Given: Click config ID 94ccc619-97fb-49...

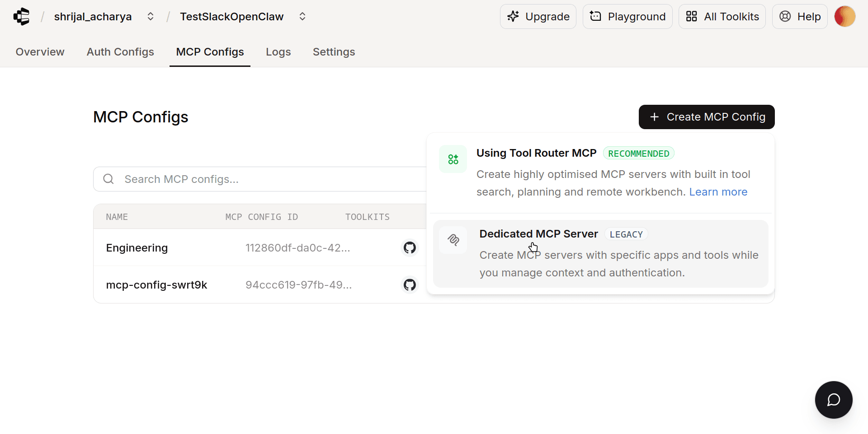Looking at the screenshot, I should tap(298, 285).
